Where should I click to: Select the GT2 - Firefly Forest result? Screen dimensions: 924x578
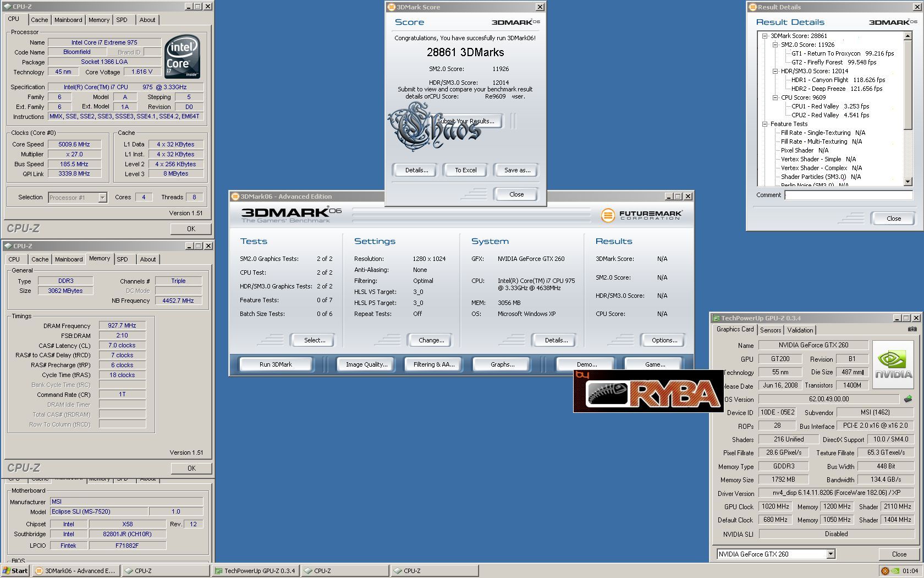pos(834,62)
